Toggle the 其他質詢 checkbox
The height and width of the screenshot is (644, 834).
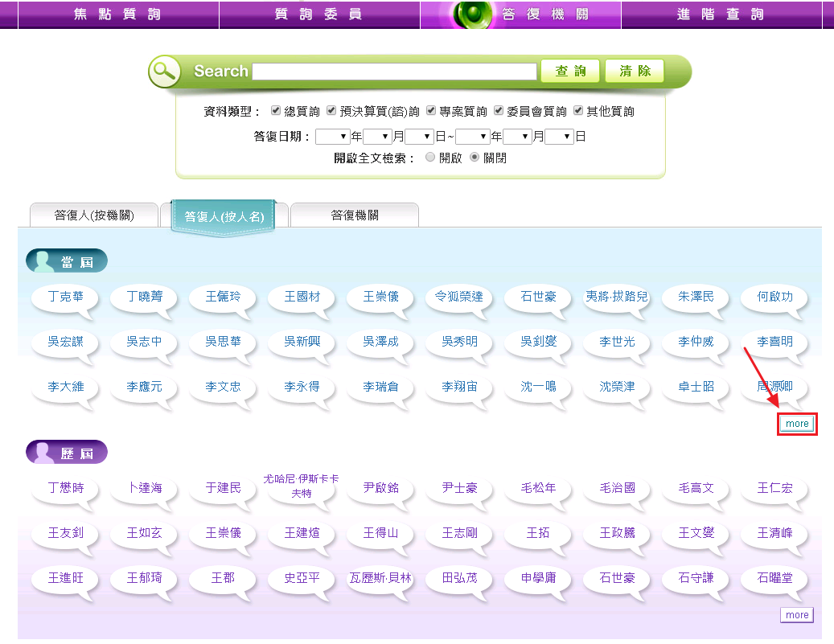tap(578, 111)
